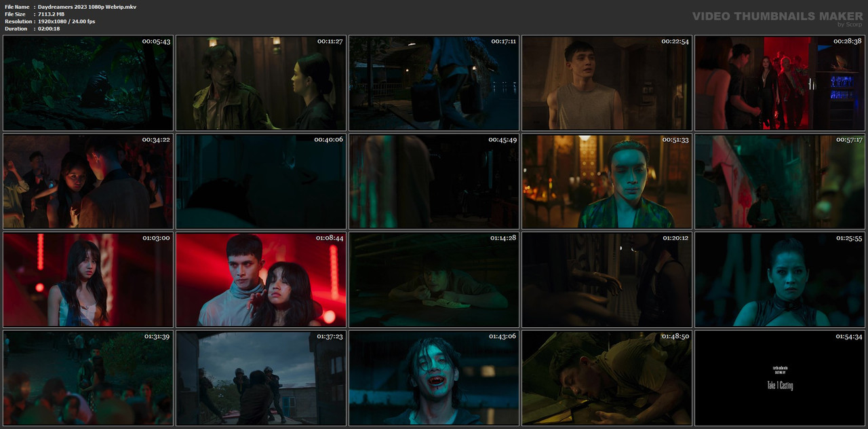868x429 pixels.
Task: Pick the frame at 00:22:54
Action: [607, 83]
